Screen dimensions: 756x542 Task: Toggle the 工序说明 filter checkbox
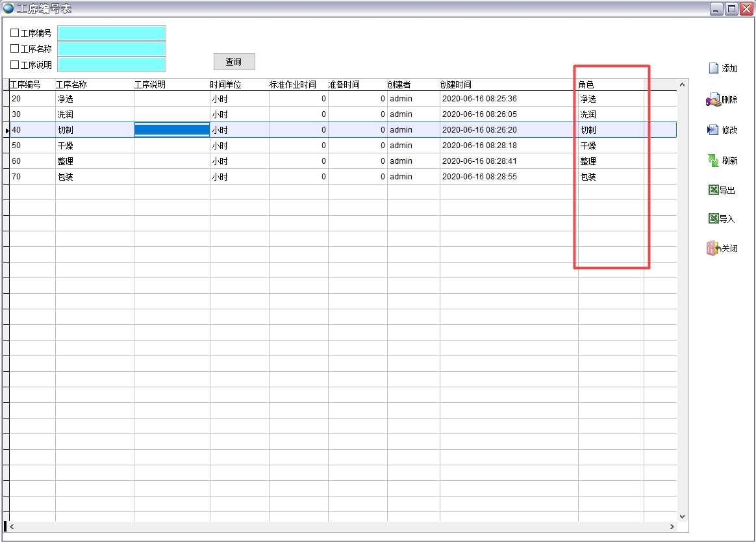[15, 64]
